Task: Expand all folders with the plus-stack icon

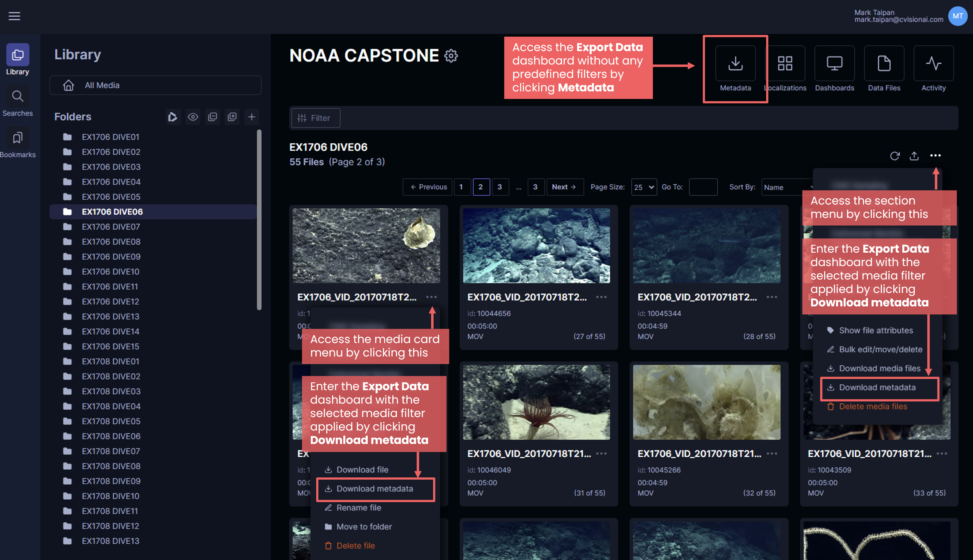Action: 232,117
